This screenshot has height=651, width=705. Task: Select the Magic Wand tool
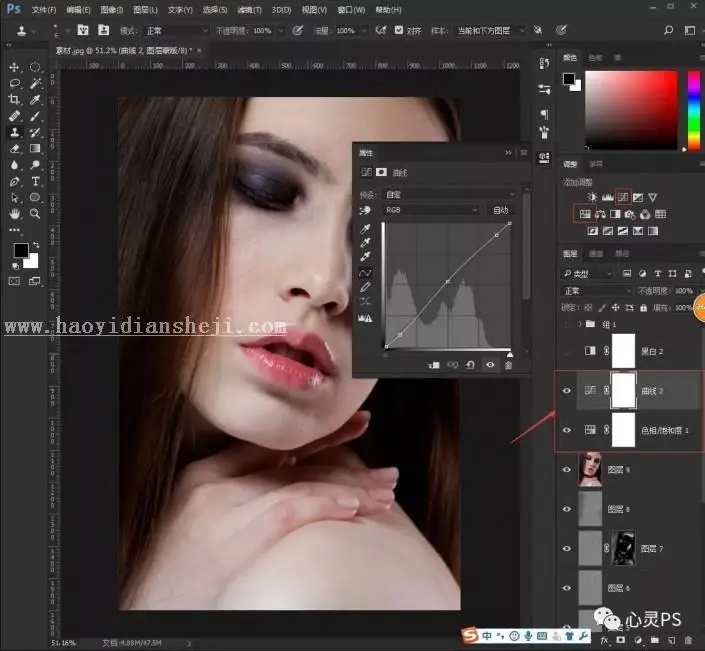point(35,84)
